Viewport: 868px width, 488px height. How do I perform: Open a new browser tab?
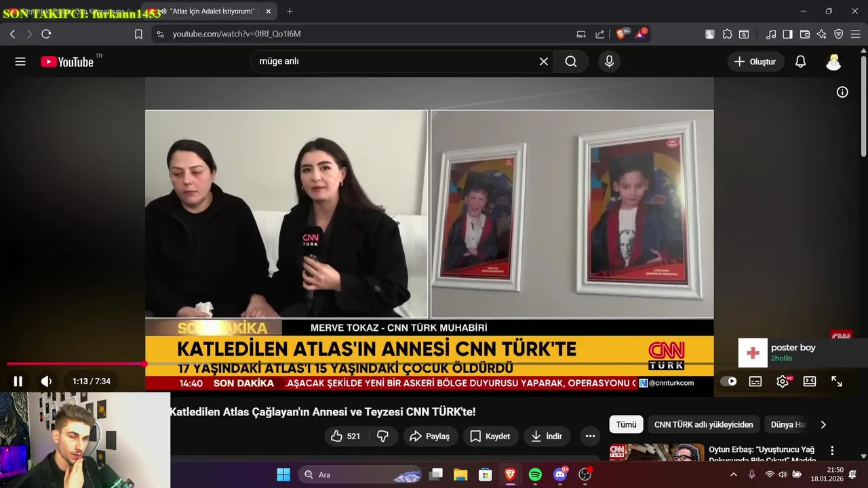pyautogui.click(x=290, y=12)
